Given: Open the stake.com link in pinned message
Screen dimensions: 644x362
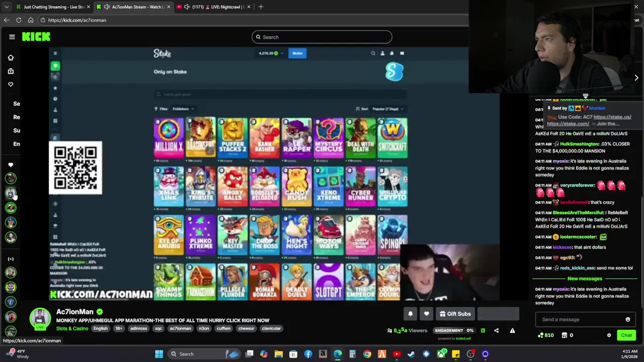Looking at the screenshot, I should (568, 124).
